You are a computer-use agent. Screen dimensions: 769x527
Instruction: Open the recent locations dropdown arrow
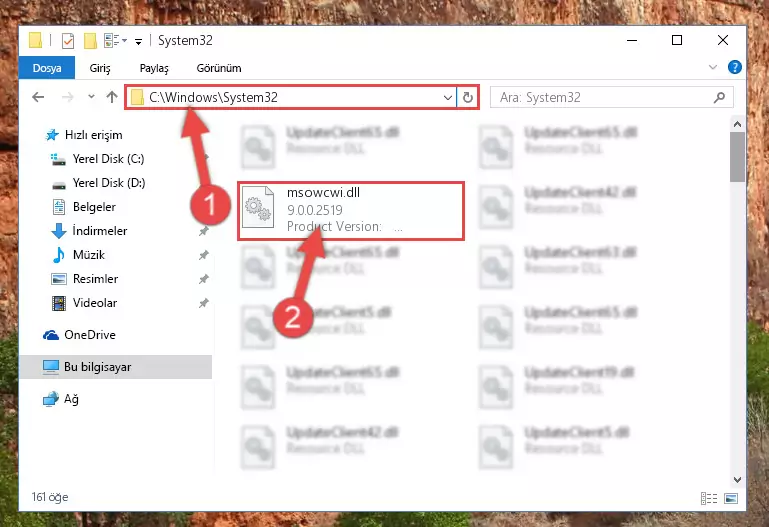(91, 97)
